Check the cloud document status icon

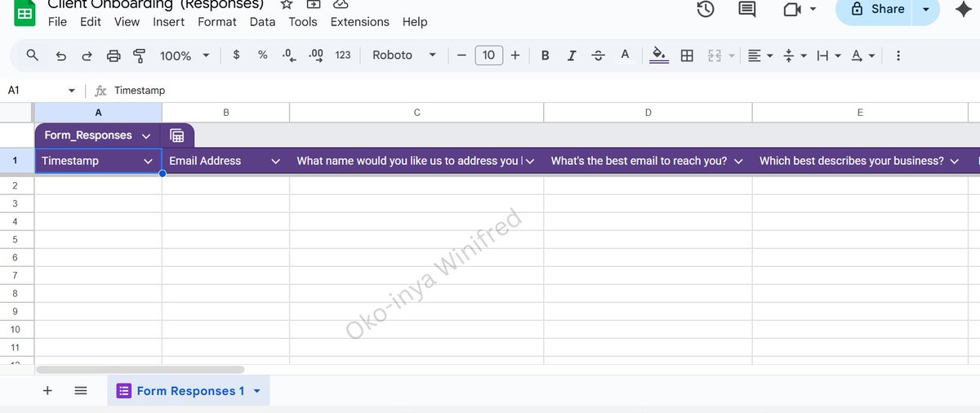coord(341,4)
